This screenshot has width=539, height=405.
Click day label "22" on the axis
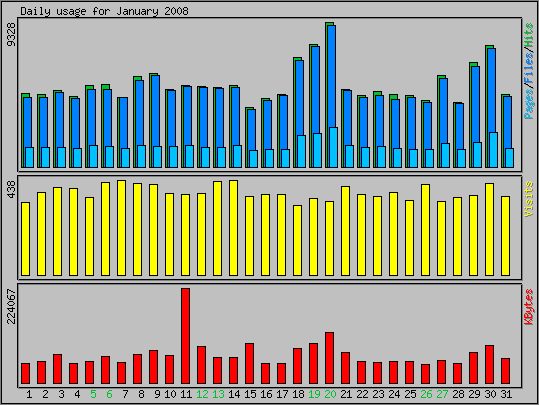[362, 394]
